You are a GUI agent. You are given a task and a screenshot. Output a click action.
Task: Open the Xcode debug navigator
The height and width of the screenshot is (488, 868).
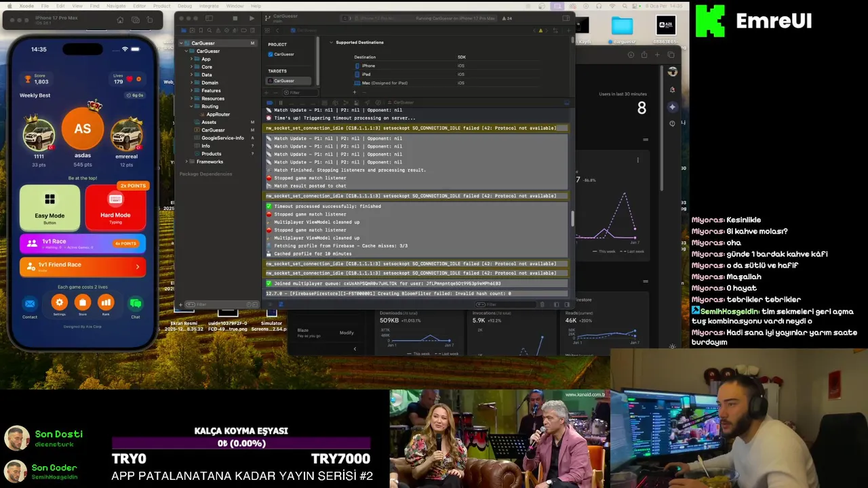(x=235, y=30)
